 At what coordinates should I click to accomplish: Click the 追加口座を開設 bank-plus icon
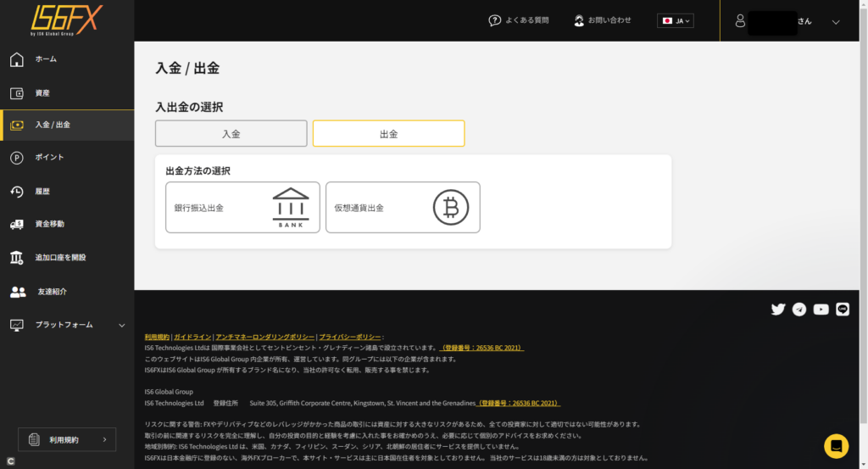click(17, 258)
